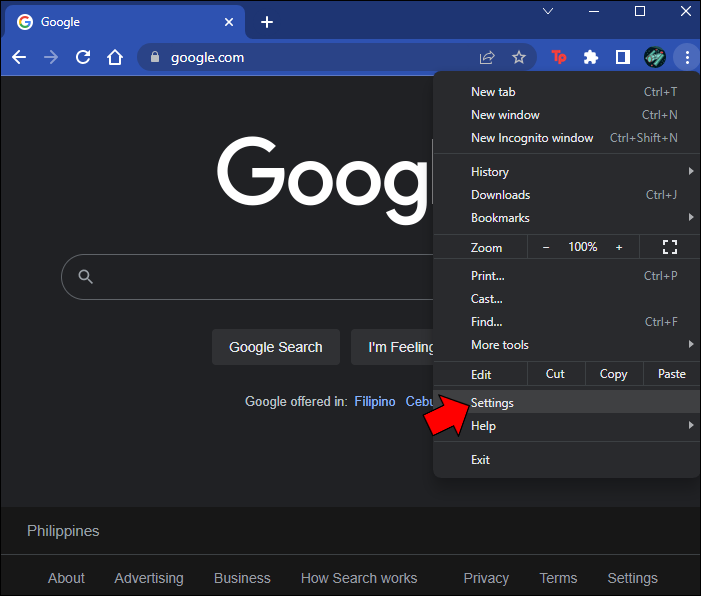The image size is (701, 596).
Task: Choose Find... in the menu
Action: 566,322
